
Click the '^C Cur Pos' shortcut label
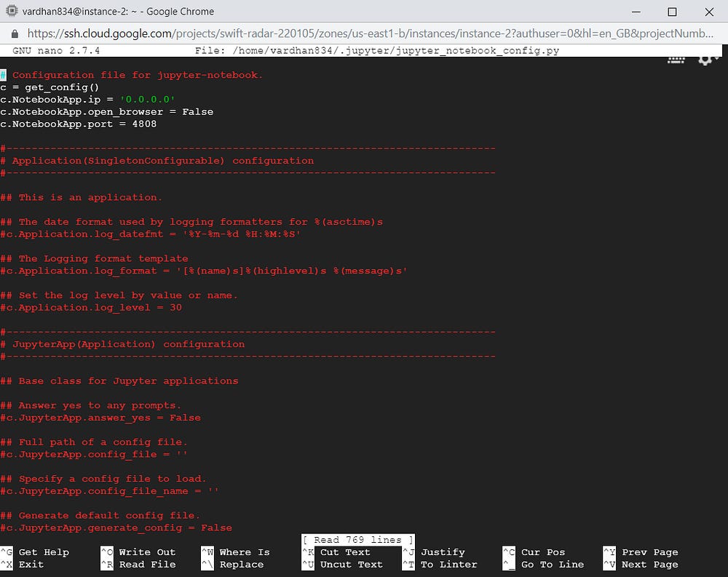pos(534,552)
